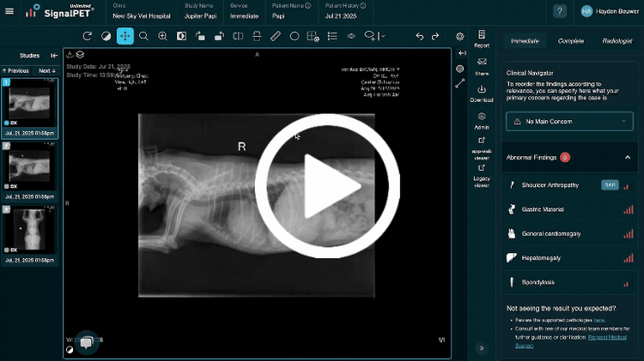The image size is (644, 361).
Task: Click the undo arrow
Action: [x=419, y=36]
